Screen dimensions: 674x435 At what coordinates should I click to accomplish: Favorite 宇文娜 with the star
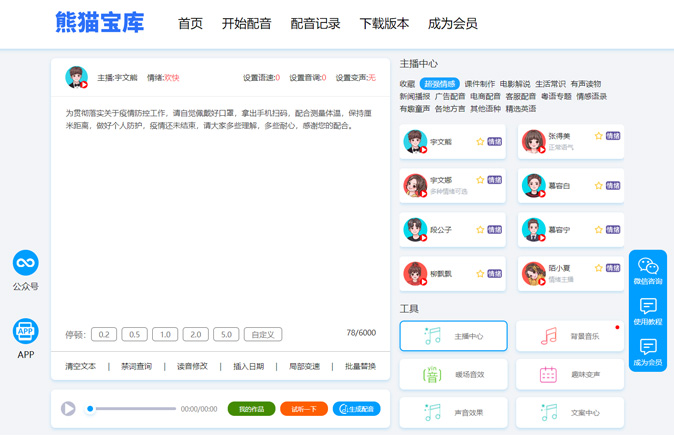pos(480,180)
